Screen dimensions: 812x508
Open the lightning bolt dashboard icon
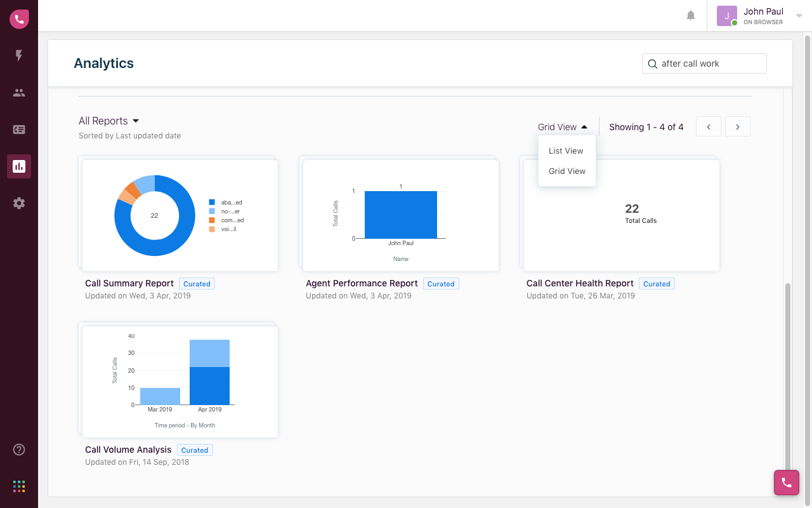point(19,56)
